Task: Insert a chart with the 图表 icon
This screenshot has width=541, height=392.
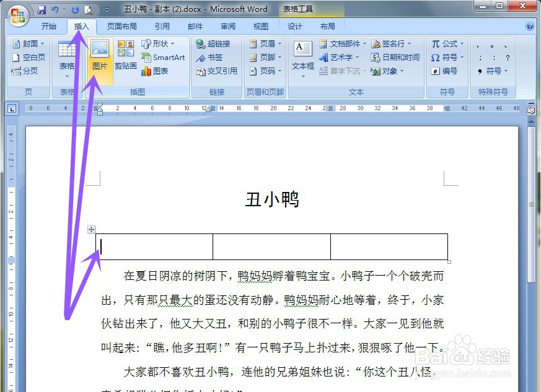Action: click(x=154, y=70)
